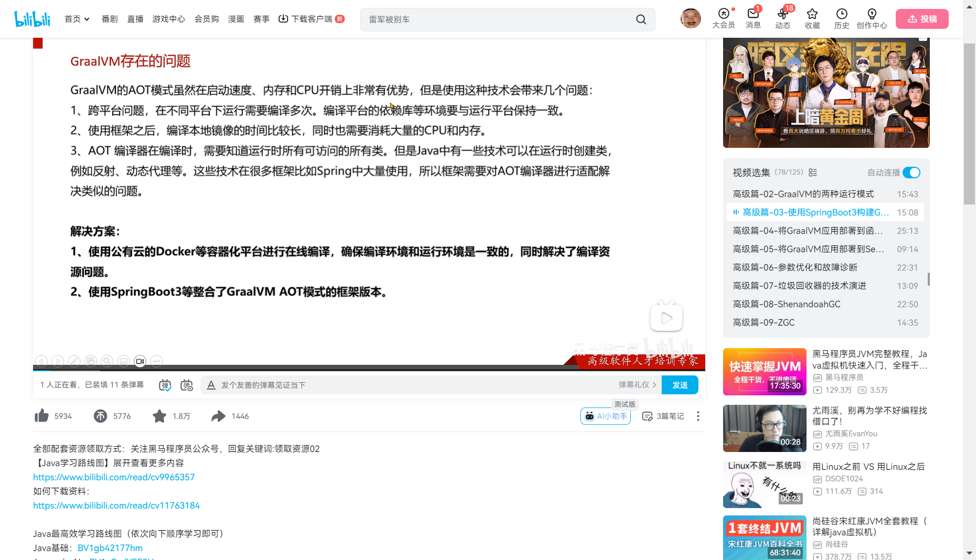Open BV1gb42177hm Java基础 link
Image resolution: width=976 pixels, height=560 pixels.
tap(110, 548)
